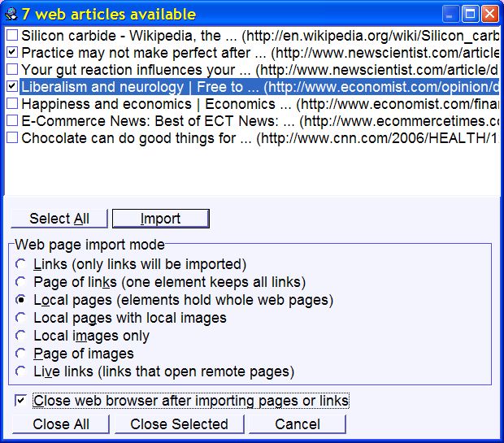Pick the Page of images radio button

20,354
